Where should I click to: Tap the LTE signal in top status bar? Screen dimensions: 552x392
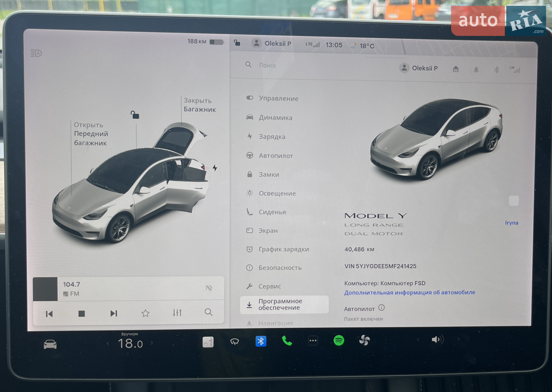(x=313, y=45)
